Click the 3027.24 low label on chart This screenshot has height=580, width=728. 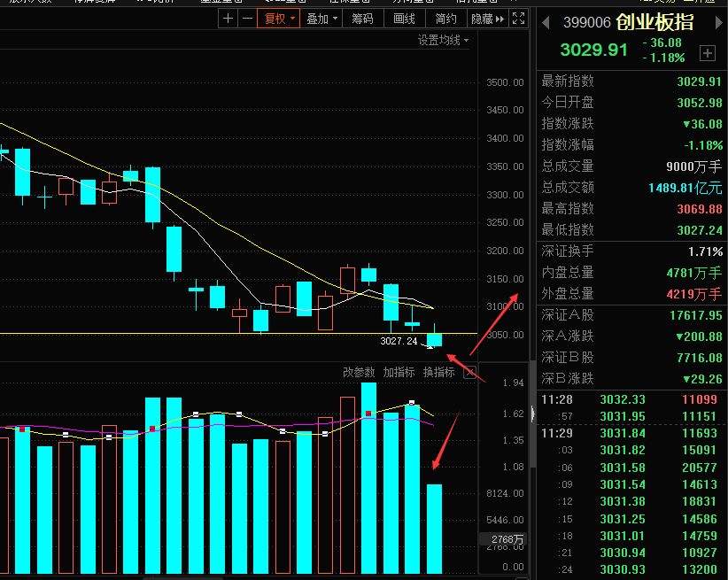[399, 341]
